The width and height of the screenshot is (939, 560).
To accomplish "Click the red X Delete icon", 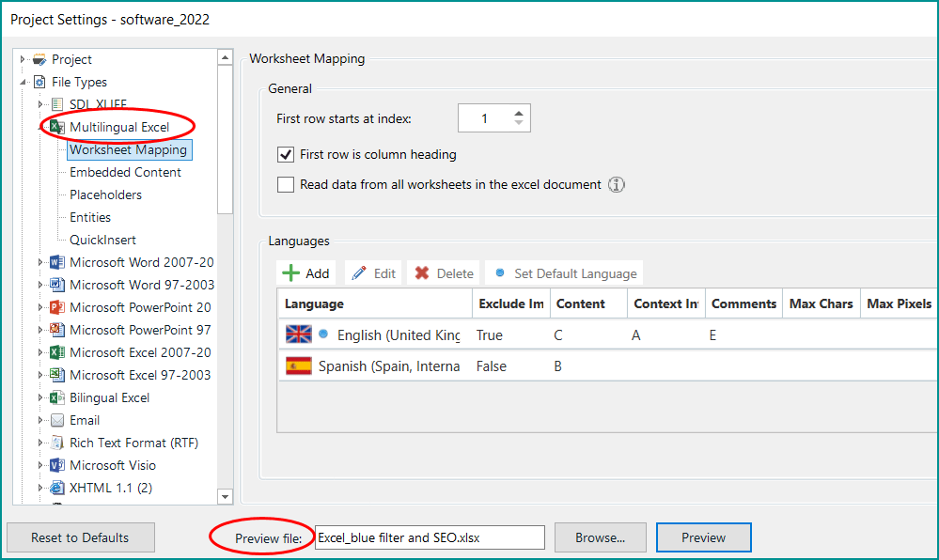I will pos(422,273).
